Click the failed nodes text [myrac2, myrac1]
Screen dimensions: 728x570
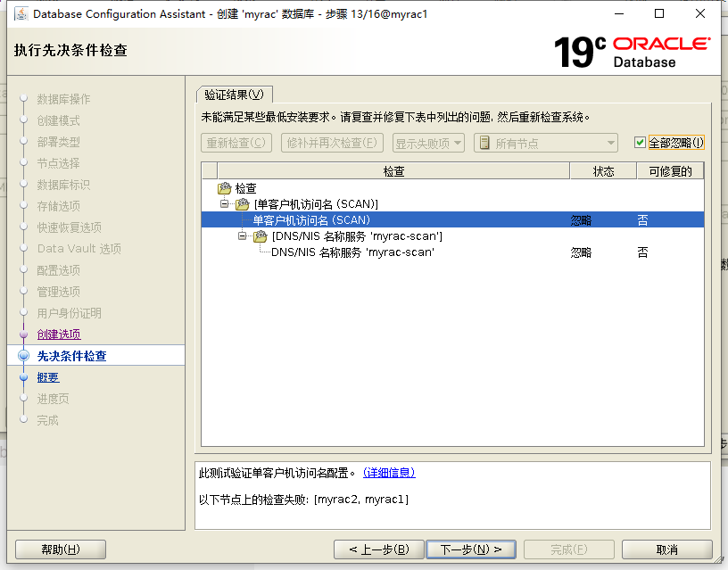click(361, 500)
